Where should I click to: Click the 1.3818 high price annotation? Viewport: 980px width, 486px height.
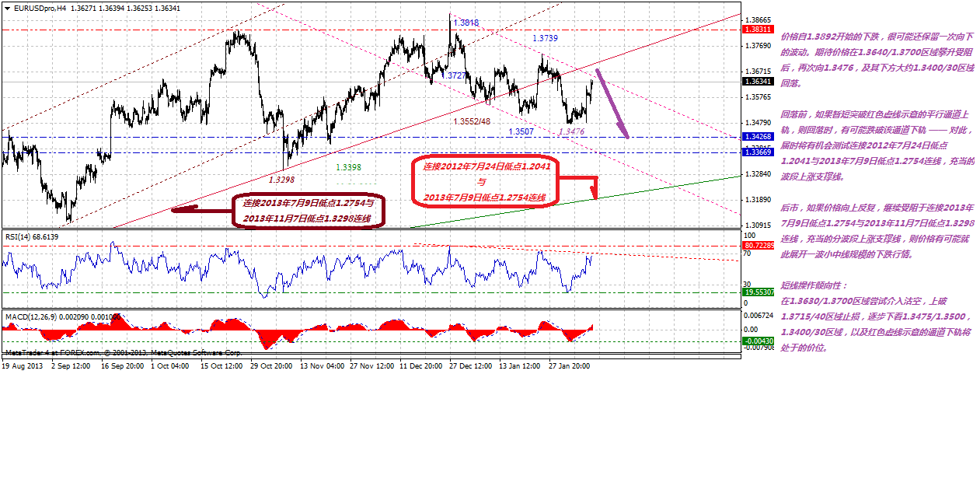coord(466,23)
